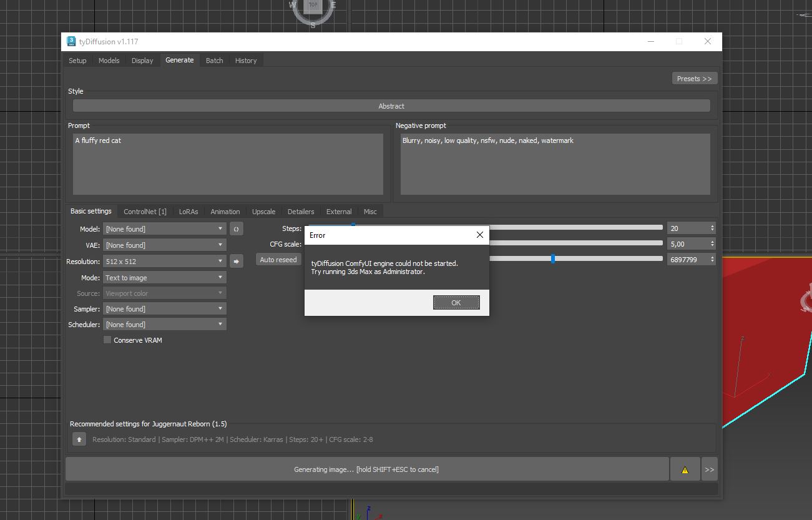The height and width of the screenshot is (520, 812).
Task: Click the >> expand button beside the warning icon
Action: click(x=709, y=469)
